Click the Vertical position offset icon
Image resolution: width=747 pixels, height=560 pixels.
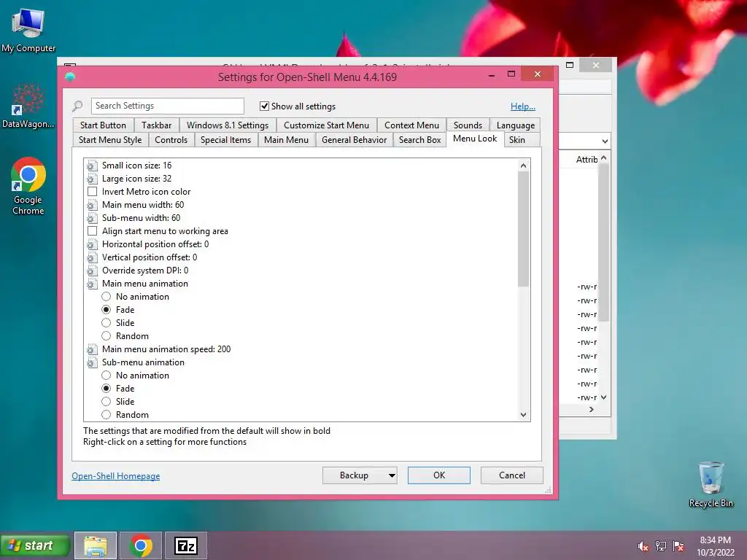[x=92, y=257]
